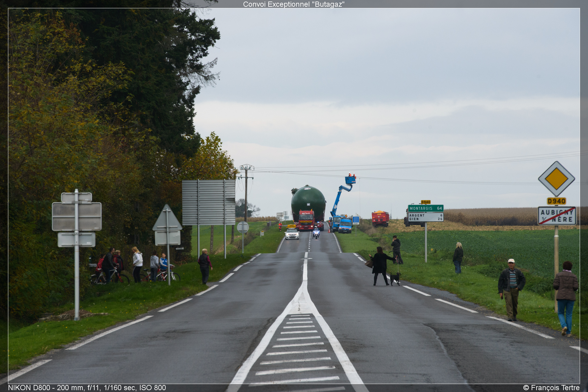This screenshot has height=392, width=588.
Task: Click the large grey sign back panel
Action: (209, 203)
